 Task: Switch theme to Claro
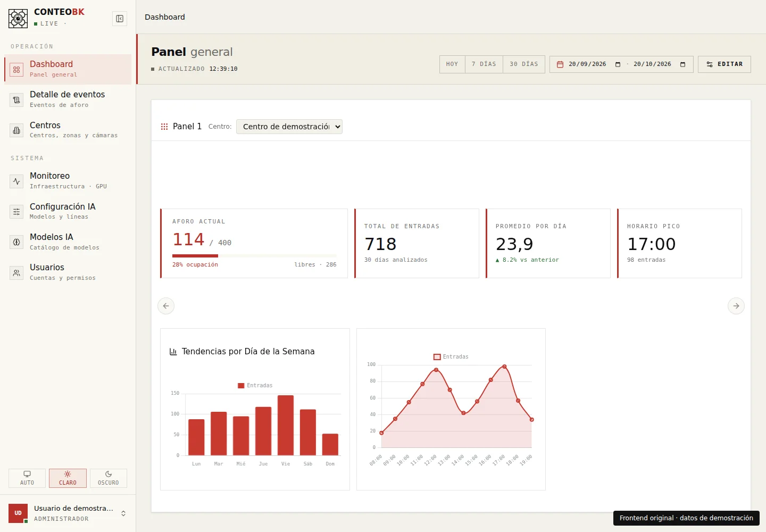point(68,478)
